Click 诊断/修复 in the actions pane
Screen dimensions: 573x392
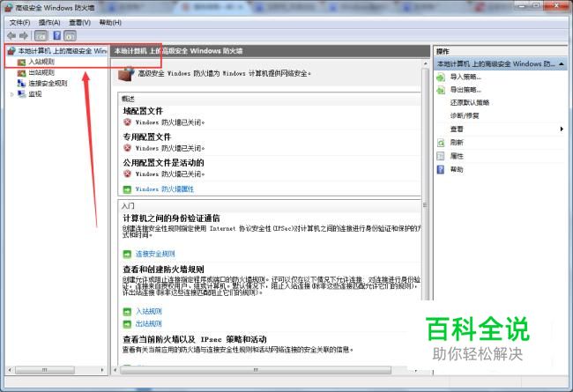[x=465, y=115]
